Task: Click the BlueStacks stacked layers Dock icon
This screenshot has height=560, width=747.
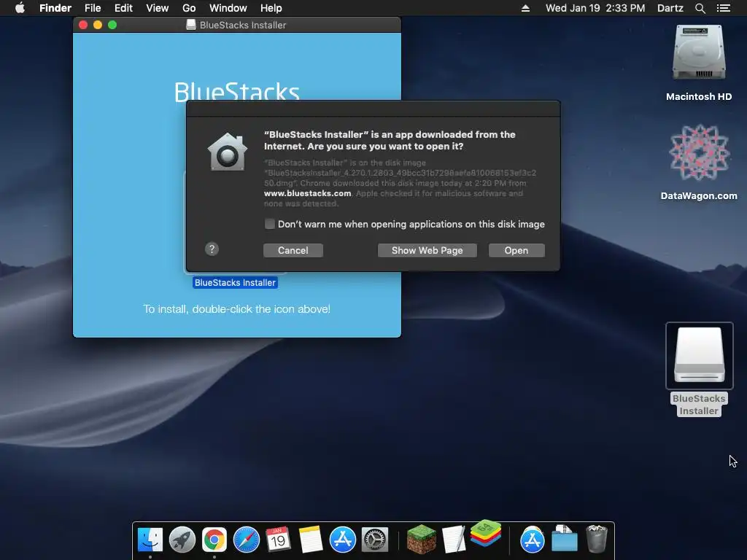Action: click(x=485, y=534)
